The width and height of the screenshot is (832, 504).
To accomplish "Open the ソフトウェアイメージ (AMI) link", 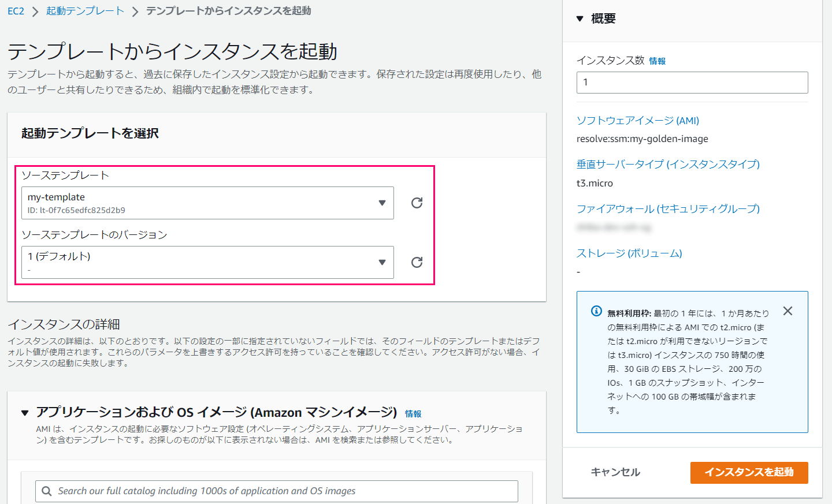I will (x=637, y=120).
